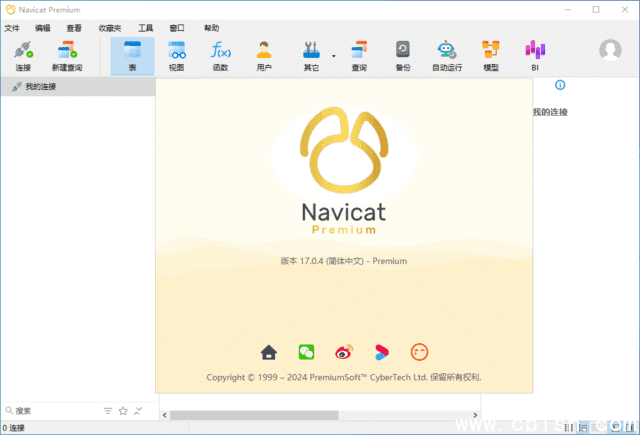Click the Weibo icon on splash screen
This screenshot has height=435, width=640.
(x=344, y=351)
